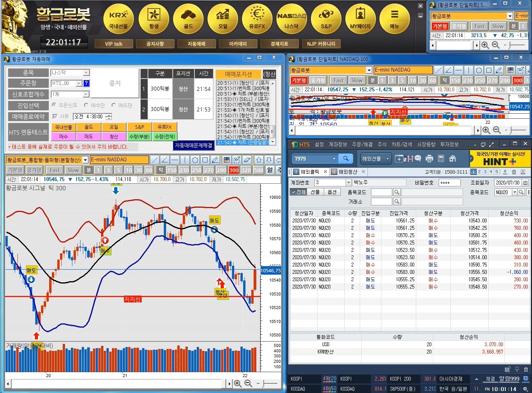Select the rectangle drawing tool in bottom chart
The width and height of the screenshot is (532, 393).
pos(205,160)
